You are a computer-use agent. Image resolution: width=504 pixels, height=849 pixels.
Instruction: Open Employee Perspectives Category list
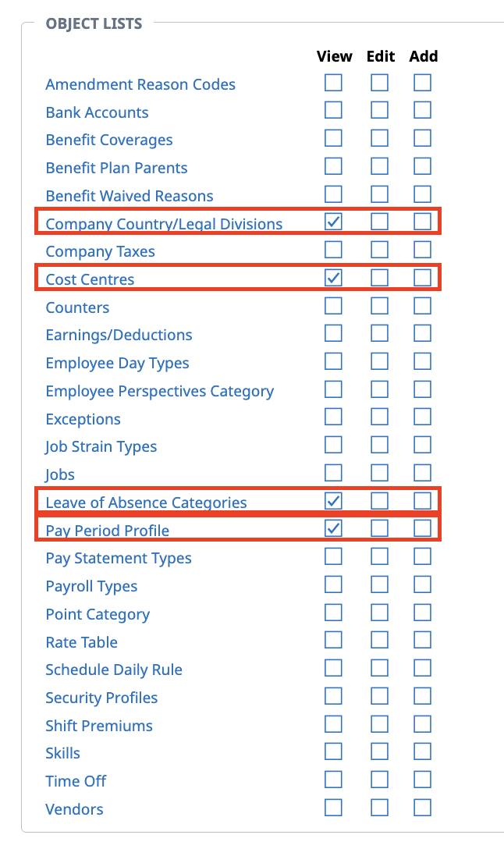(159, 392)
